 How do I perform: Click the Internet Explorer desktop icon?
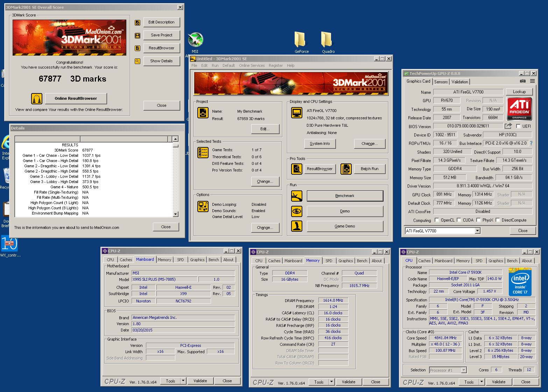6,147
